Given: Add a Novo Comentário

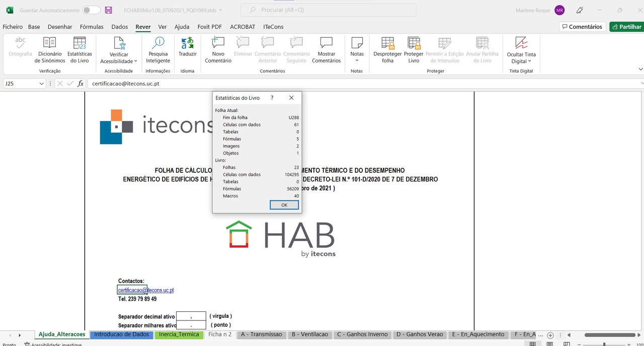Looking at the screenshot, I should point(218,49).
